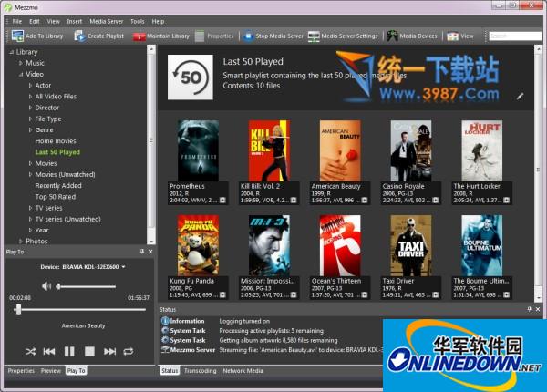
Task: Switch to the Preview tab
Action: tap(50, 371)
